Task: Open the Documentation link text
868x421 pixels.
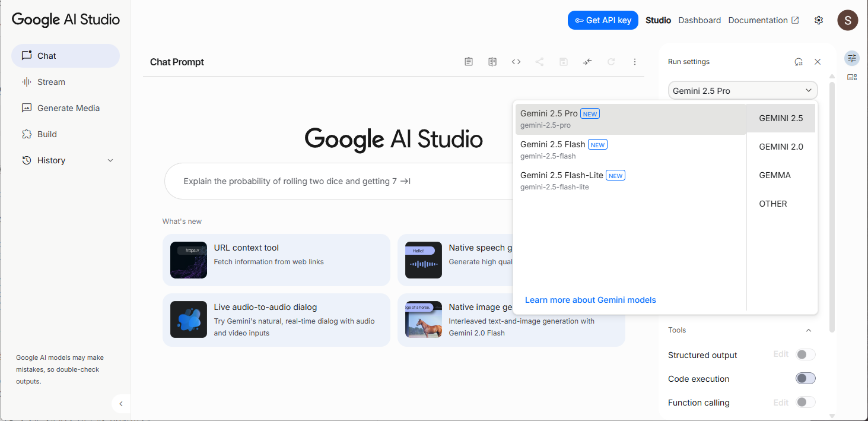Action: click(x=758, y=20)
